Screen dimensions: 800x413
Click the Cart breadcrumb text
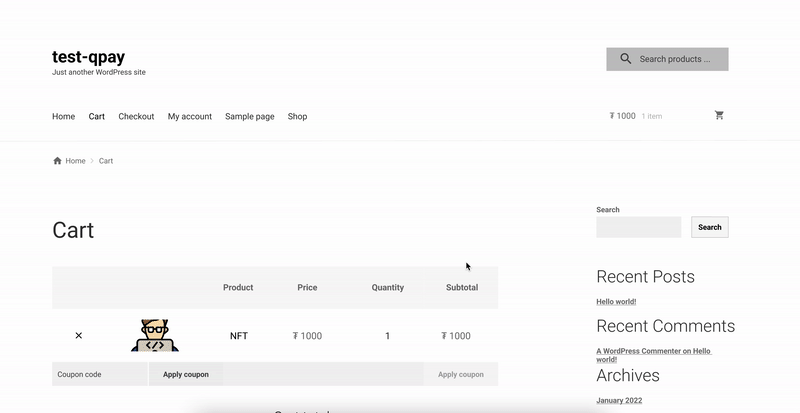coord(106,161)
